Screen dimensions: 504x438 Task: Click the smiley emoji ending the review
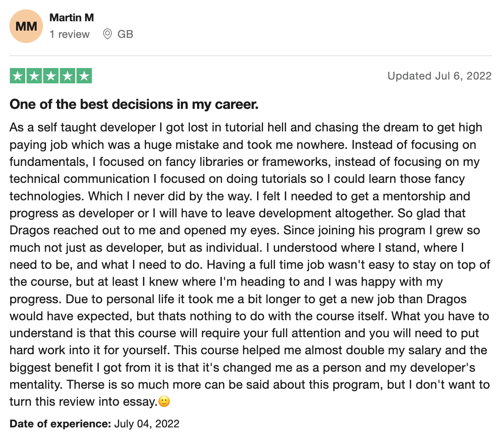tap(164, 401)
